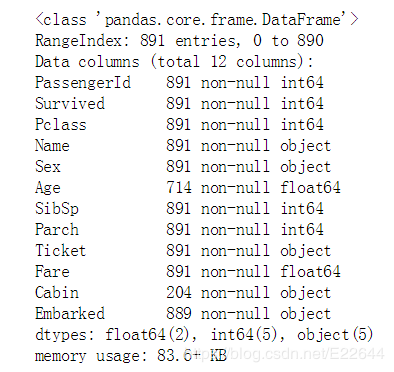Select the 204 non-null count for Cabin
This screenshot has width=394, height=372.
[x=218, y=292]
